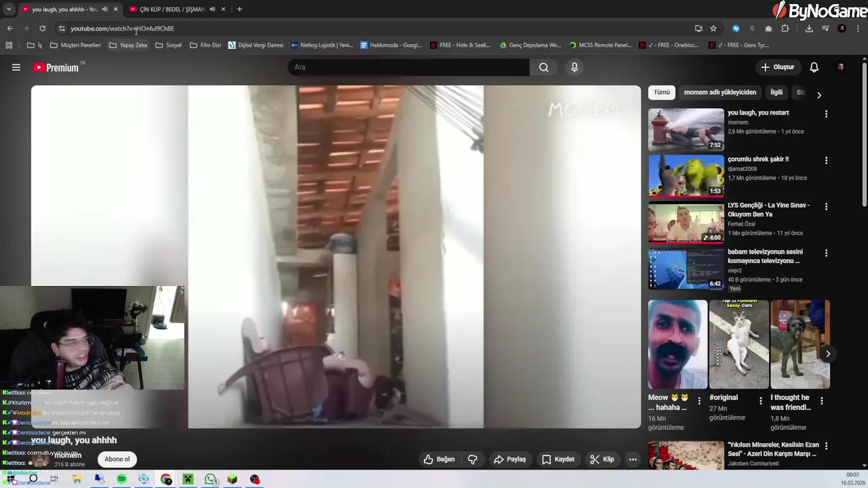The height and width of the screenshot is (488, 868).
Task: Open WhatsApp from the taskbar
Action: tap(211, 479)
